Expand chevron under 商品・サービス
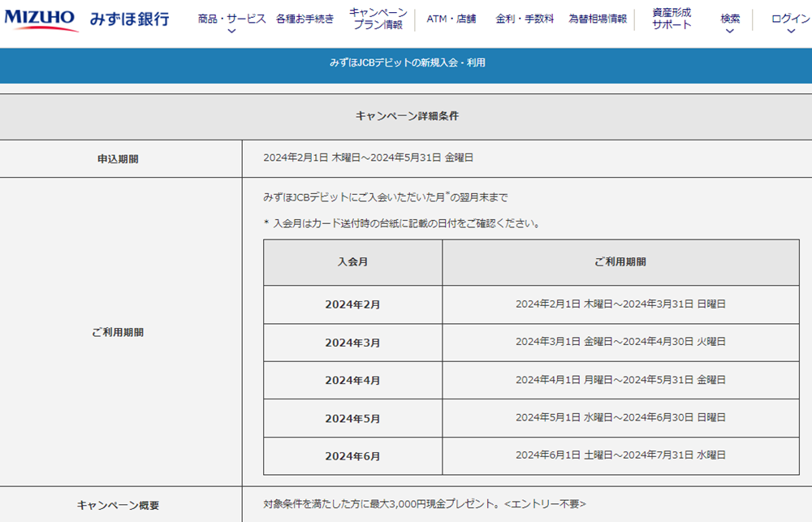 coord(231,32)
